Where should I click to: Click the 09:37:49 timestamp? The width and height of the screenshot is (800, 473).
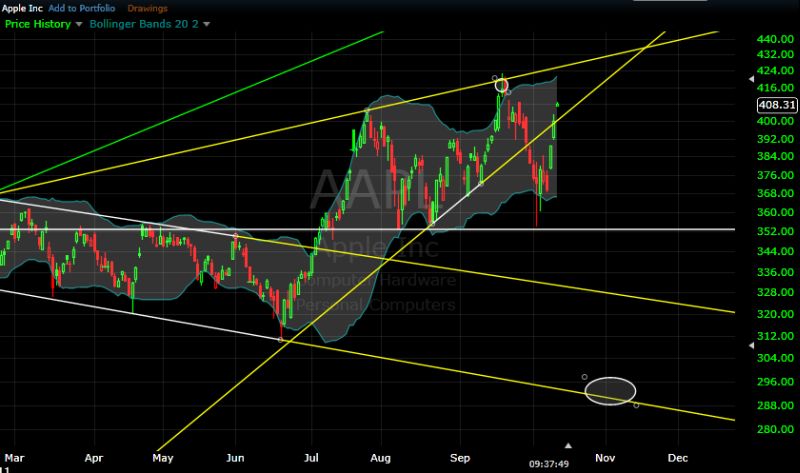pos(548,464)
